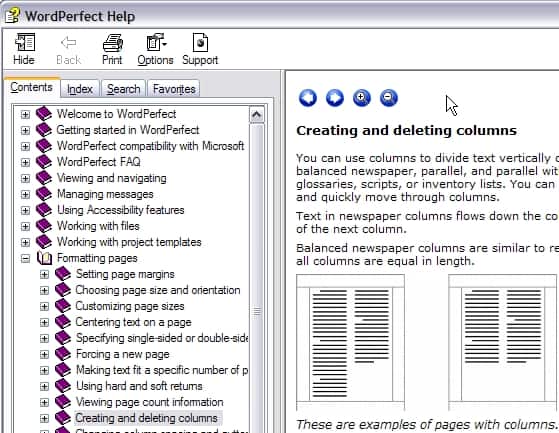Image resolution: width=559 pixels, height=433 pixels.
Task: Select Viewing page count information topic
Action: (149, 402)
